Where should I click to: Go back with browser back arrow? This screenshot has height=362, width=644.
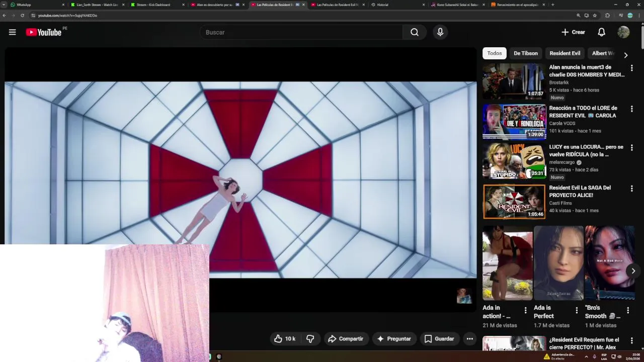4,16
